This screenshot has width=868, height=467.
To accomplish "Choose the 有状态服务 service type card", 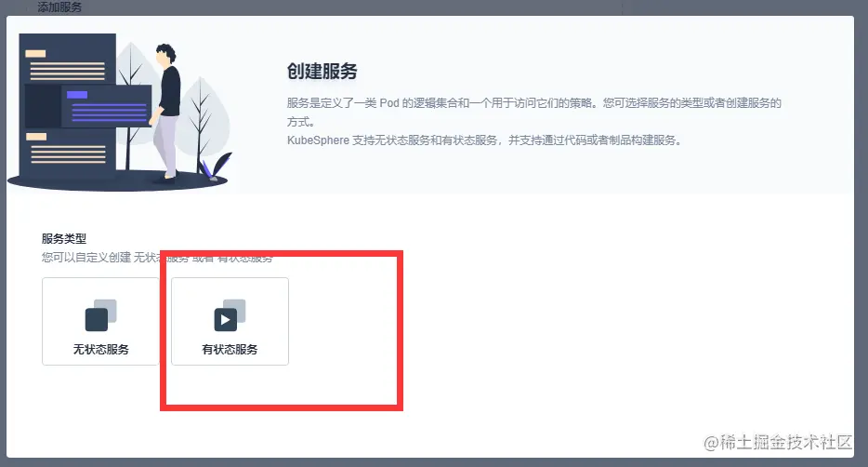I will coord(230,321).
